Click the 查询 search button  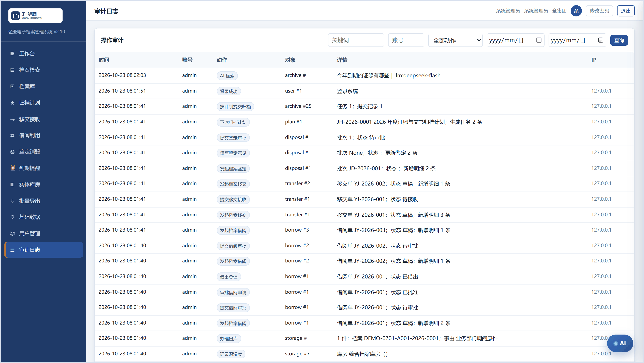pos(619,40)
